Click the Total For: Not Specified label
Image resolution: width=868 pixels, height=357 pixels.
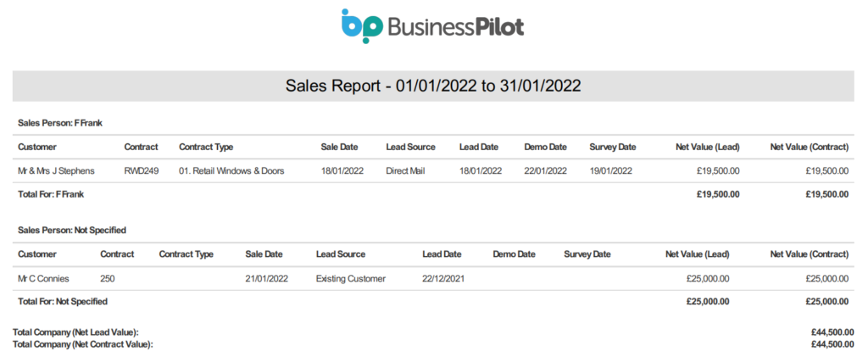click(63, 301)
